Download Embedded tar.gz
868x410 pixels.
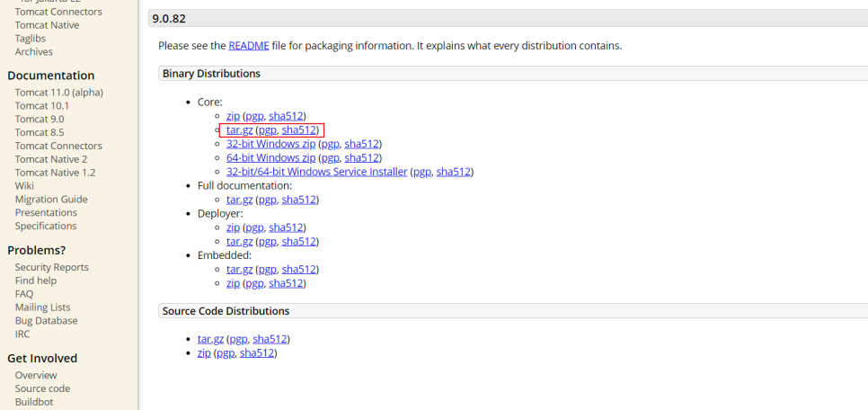pyautogui.click(x=240, y=270)
